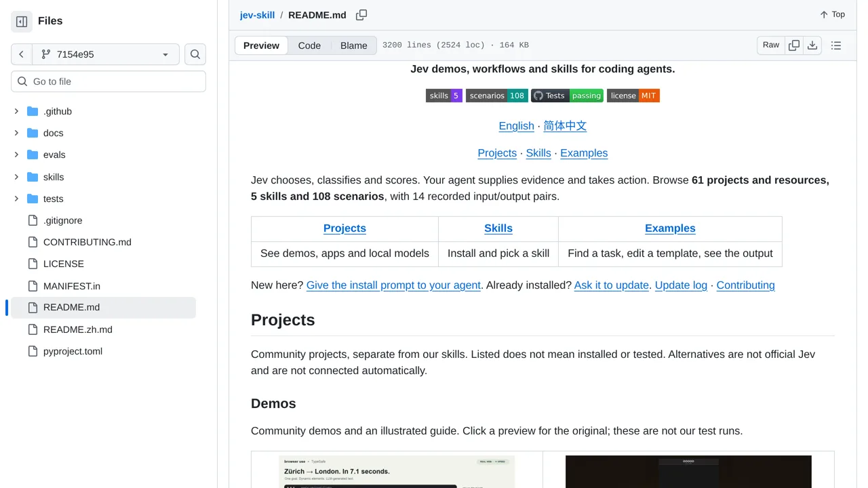868x488 pixels.
Task: Open the Examples table header link
Action: tap(670, 228)
